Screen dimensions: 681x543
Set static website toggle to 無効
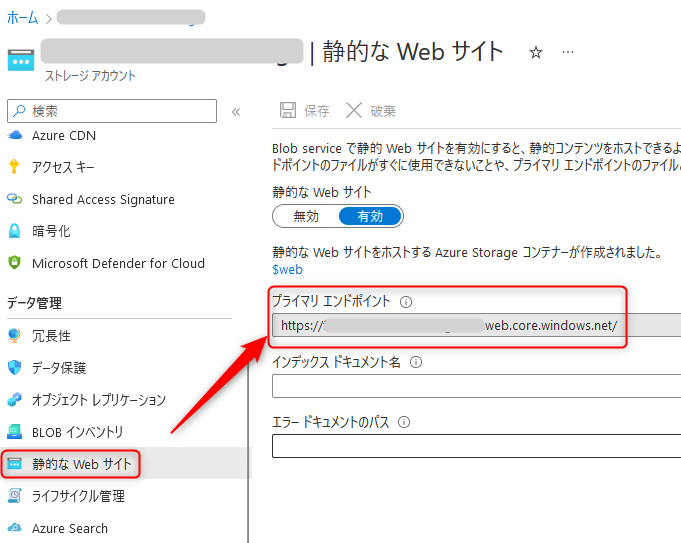pos(306,216)
